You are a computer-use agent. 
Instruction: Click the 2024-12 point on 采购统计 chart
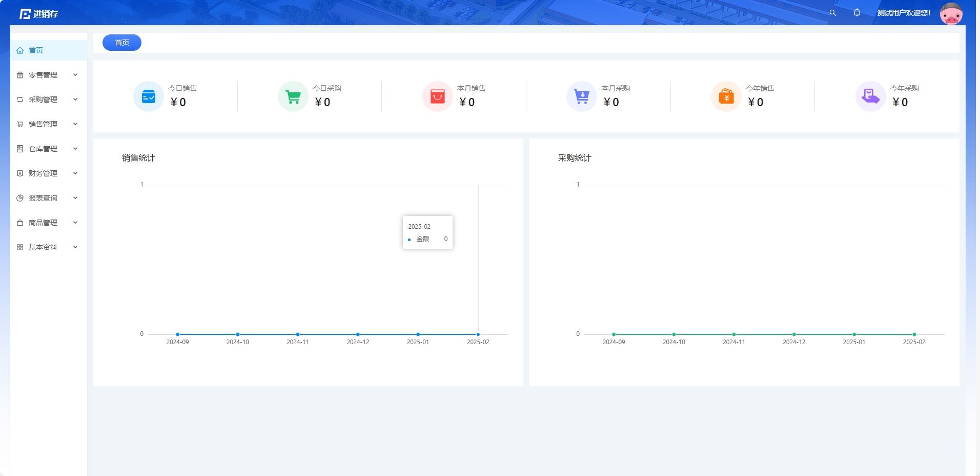[x=794, y=334]
